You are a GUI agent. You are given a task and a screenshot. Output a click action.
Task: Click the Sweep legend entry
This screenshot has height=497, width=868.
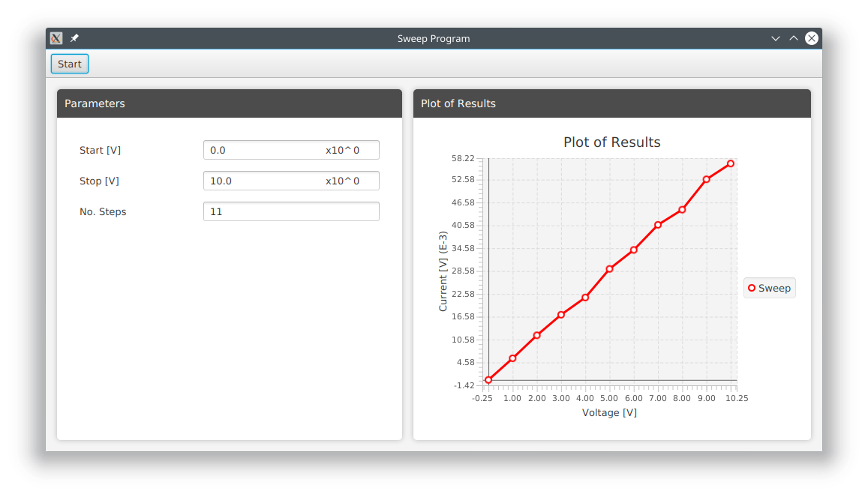point(770,288)
